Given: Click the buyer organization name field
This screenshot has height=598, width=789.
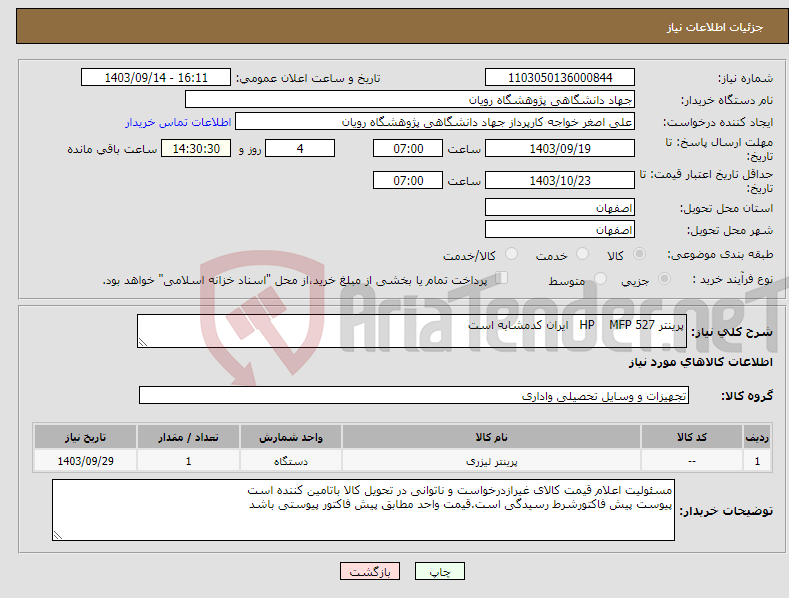Looking at the screenshot, I should point(410,100).
